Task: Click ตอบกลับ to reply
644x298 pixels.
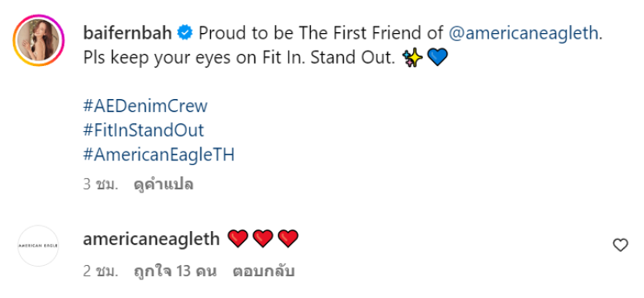Action: point(264,271)
